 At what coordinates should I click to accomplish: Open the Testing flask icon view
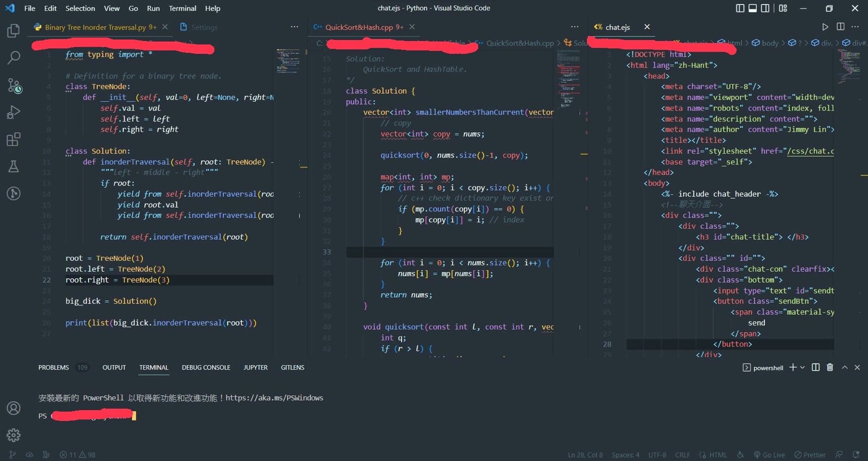click(x=13, y=167)
